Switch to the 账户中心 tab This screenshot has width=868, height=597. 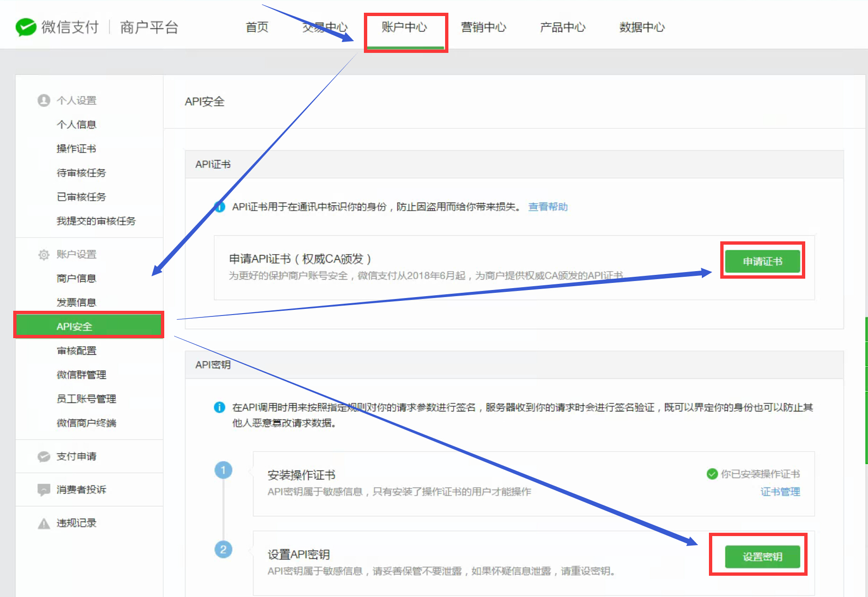pyautogui.click(x=405, y=27)
